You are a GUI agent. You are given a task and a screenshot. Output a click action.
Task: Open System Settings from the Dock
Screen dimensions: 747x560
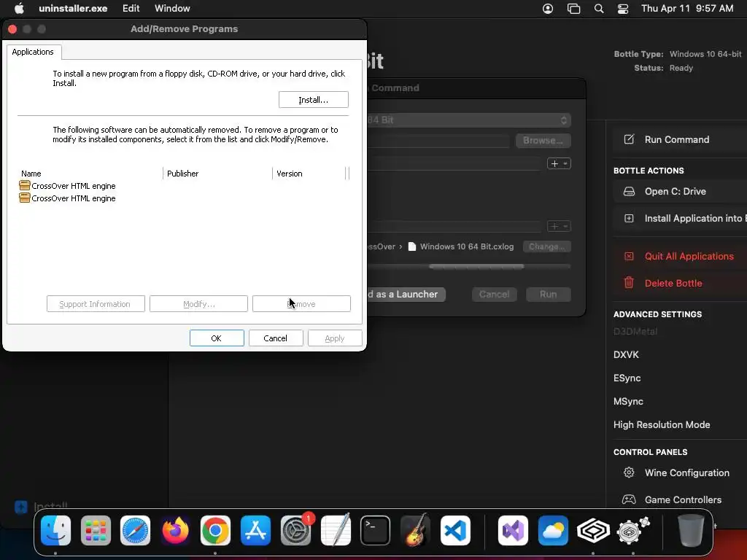point(296,531)
